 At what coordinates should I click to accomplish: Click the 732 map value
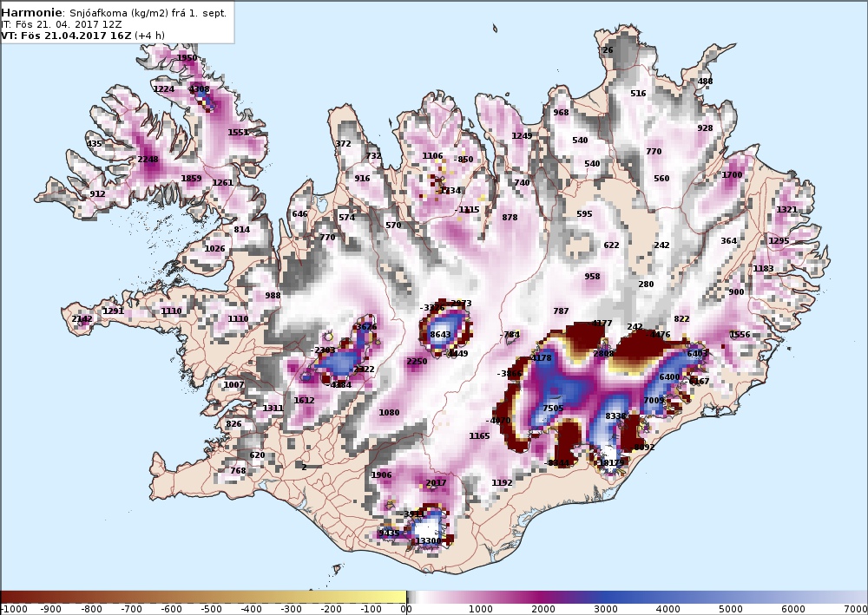coord(373,156)
